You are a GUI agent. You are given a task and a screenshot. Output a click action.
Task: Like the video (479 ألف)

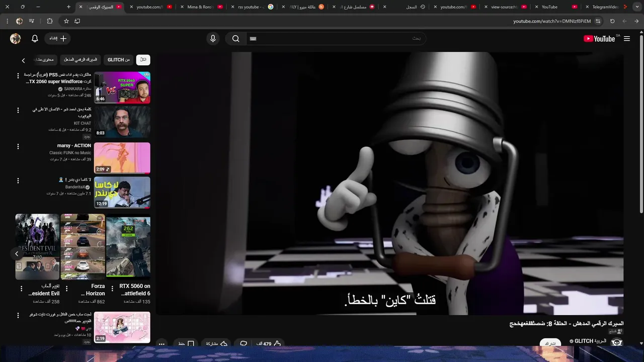pyautogui.click(x=269, y=344)
